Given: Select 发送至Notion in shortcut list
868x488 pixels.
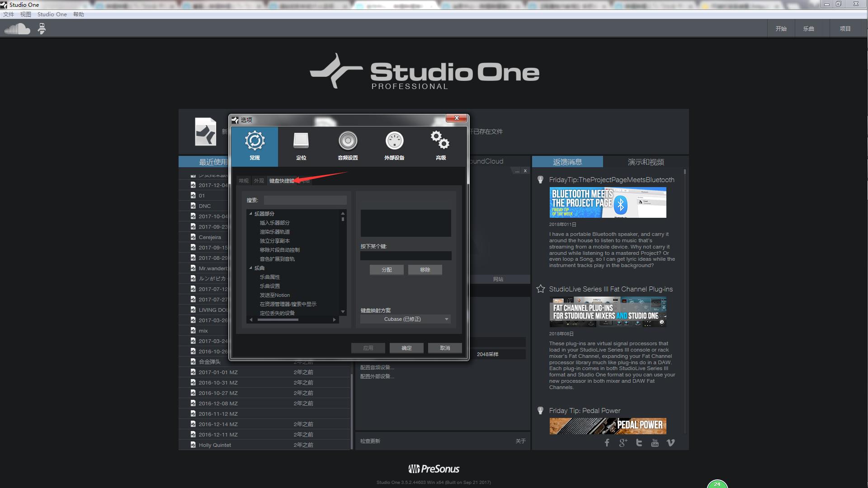Looking at the screenshot, I should [x=274, y=295].
